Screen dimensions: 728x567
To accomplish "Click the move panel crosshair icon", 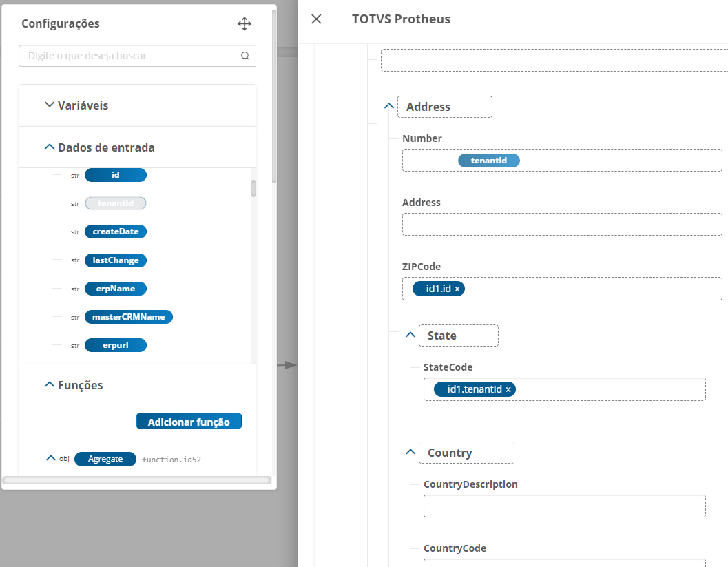I will click(245, 23).
